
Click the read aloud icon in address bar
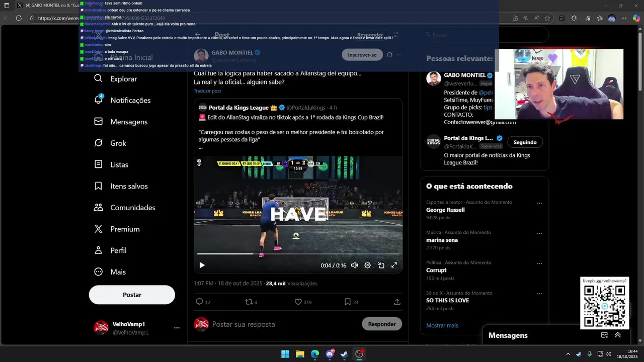(536, 18)
